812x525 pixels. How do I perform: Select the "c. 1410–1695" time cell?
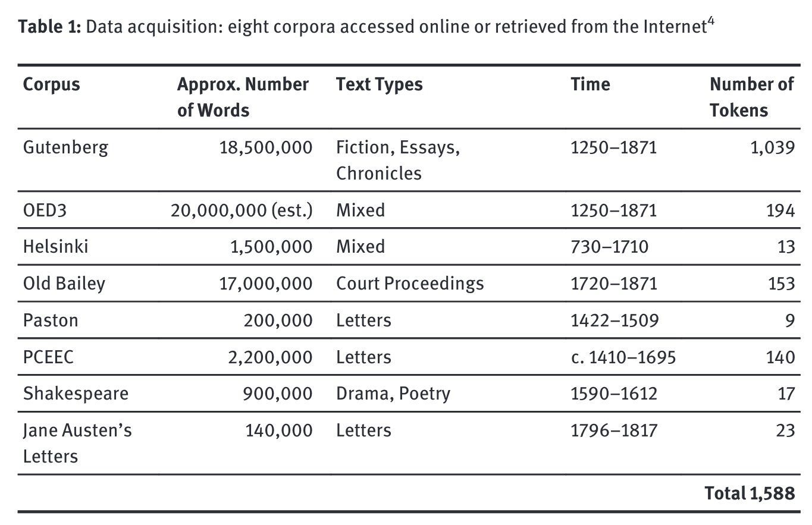tap(623, 357)
